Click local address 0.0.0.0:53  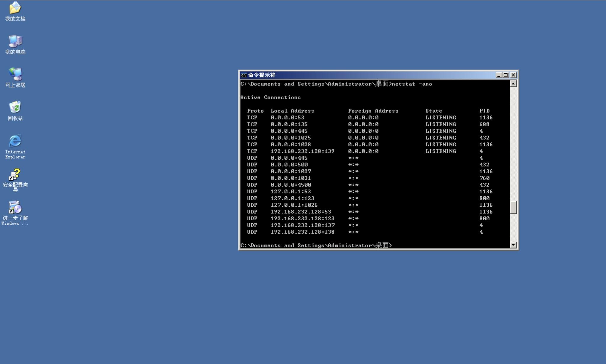point(287,118)
